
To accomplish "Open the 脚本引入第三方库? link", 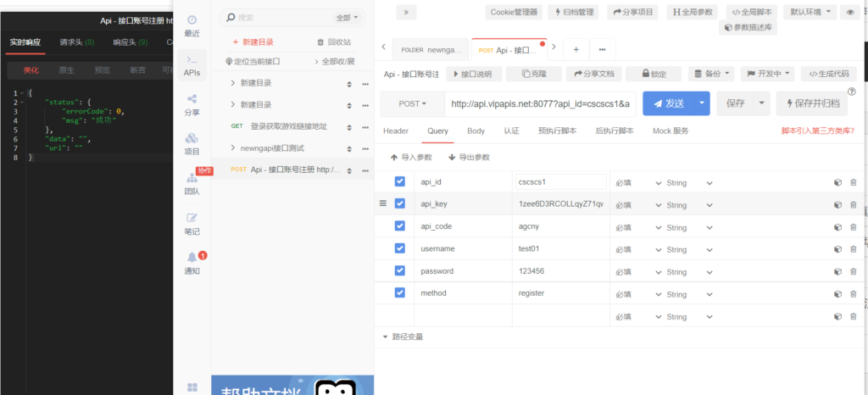I will (x=818, y=131).
